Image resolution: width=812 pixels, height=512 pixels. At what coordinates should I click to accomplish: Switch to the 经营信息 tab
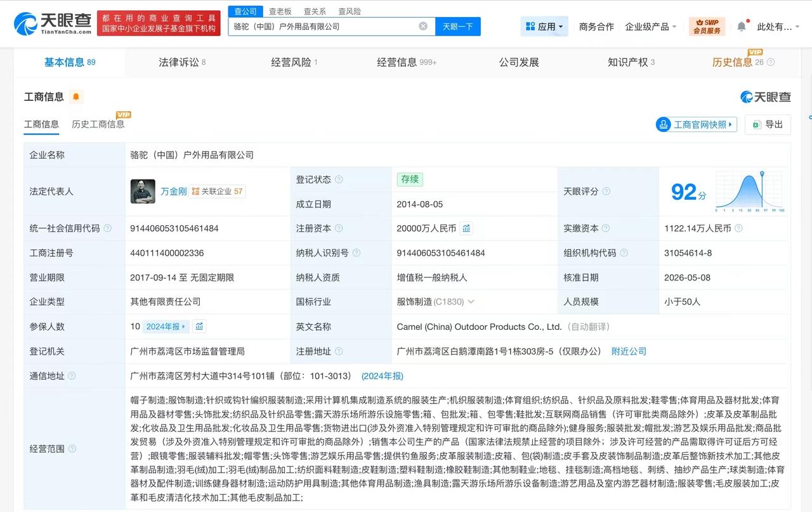pyautogui.click(x=407, y=62)
